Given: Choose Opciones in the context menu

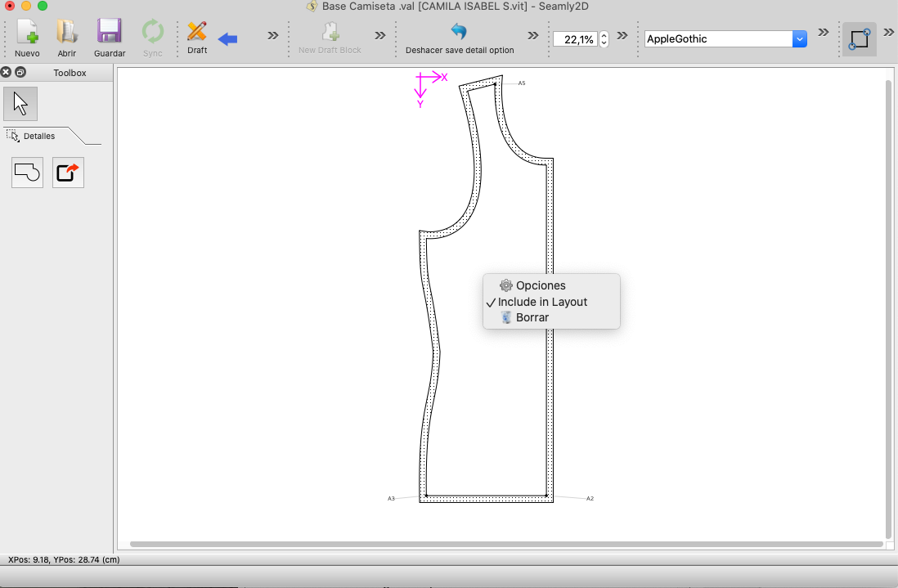Looking at the screenshot, I should 540,285.
